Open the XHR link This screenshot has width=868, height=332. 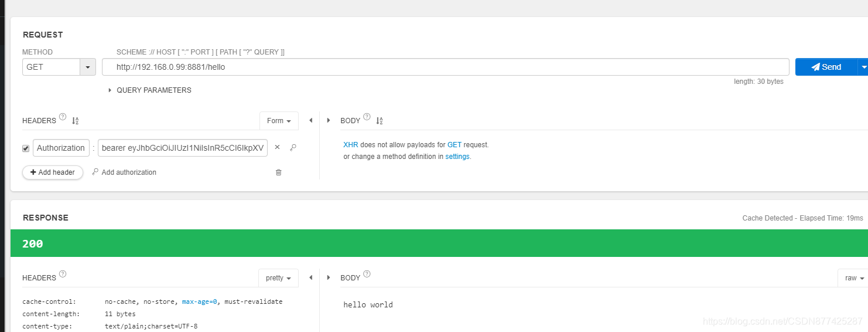point(350,144)
